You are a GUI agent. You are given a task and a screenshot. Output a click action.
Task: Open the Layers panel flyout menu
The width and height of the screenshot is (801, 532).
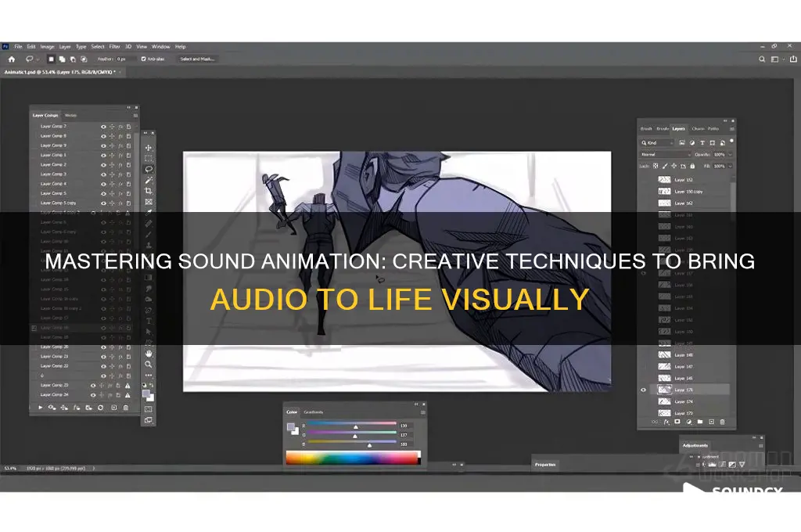(x=732, y=129)
